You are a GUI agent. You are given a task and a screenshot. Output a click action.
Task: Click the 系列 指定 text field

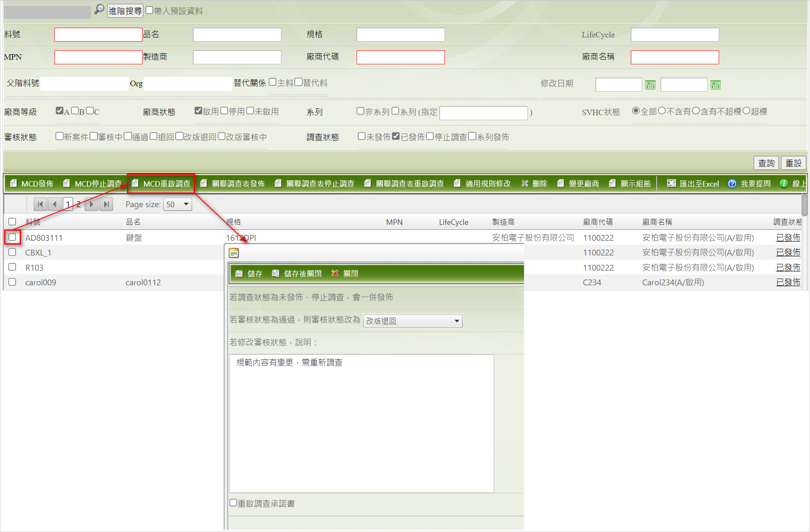coord(484,113)
